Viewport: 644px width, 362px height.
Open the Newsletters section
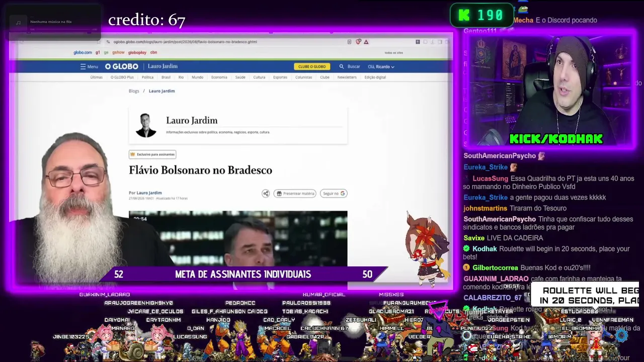tap(347, 77)
